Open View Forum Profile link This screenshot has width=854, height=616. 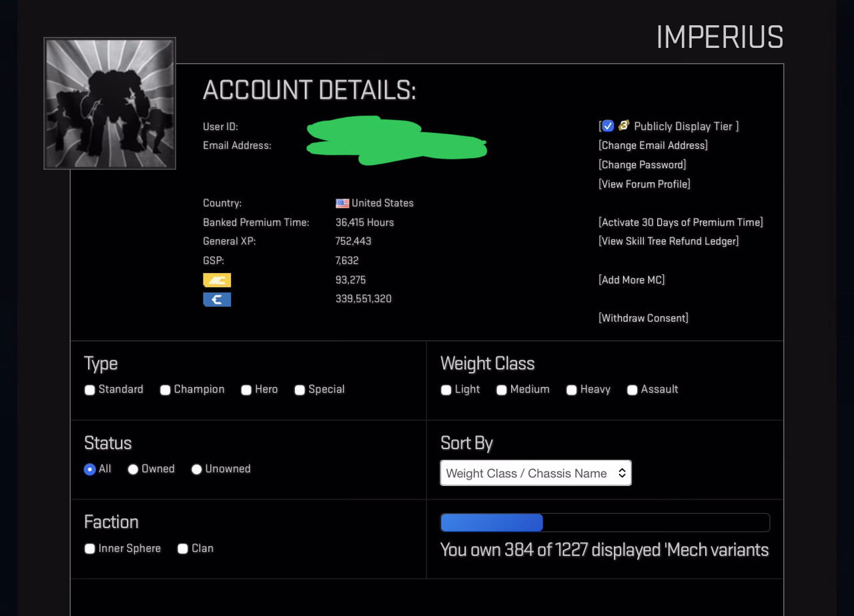tap(645, 184)
